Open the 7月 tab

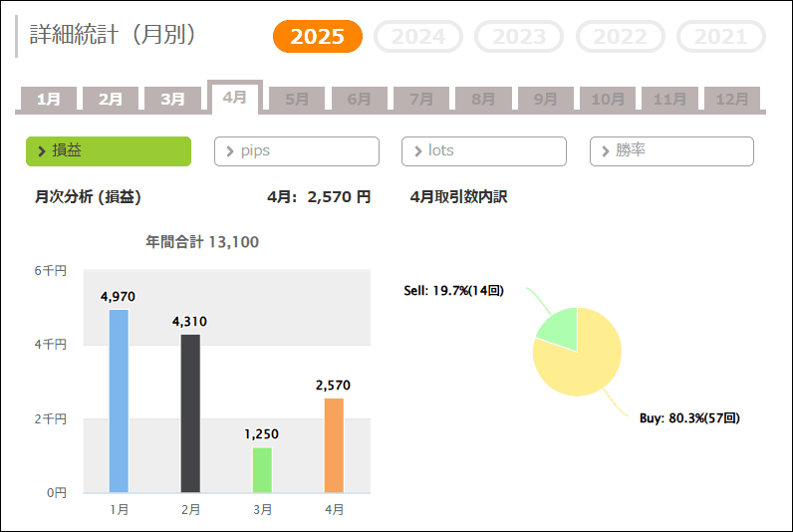(x=421, y=99)
